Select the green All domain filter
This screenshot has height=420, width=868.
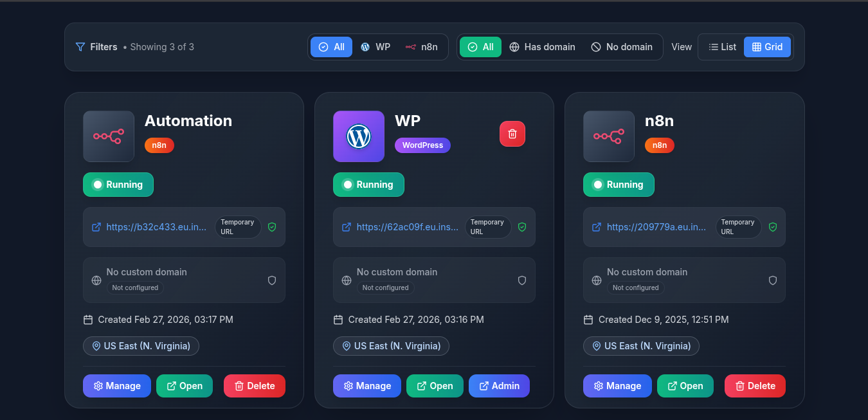point(480,47)
